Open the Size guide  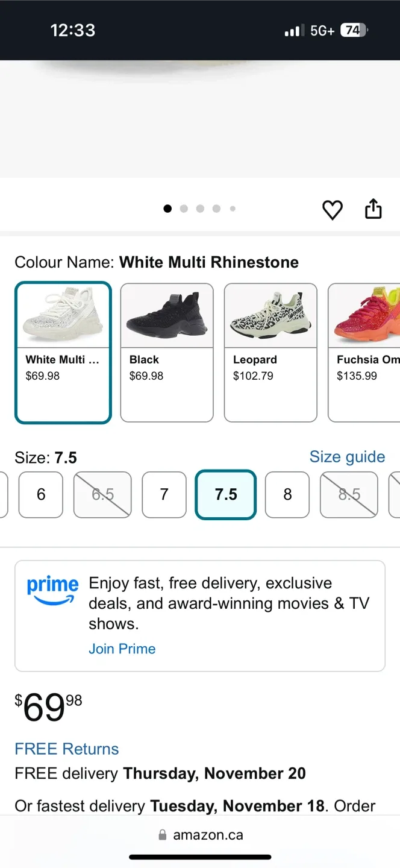tap(348, 457)
